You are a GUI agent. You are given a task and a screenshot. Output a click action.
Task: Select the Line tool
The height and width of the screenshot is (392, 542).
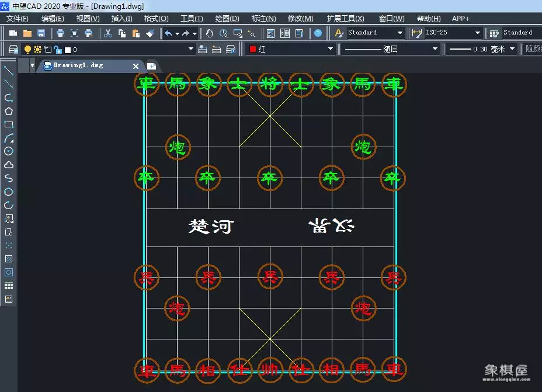[x=7, y=71]
